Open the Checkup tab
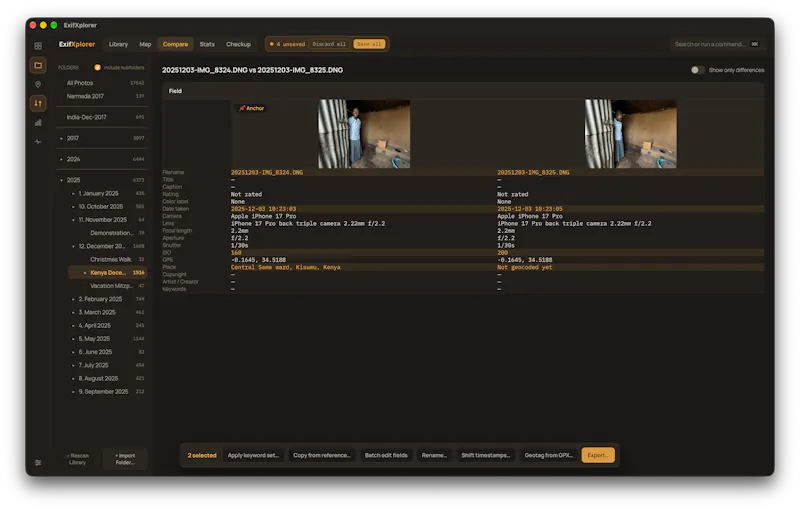The image size is (800, 510). (x=238, y=44)
